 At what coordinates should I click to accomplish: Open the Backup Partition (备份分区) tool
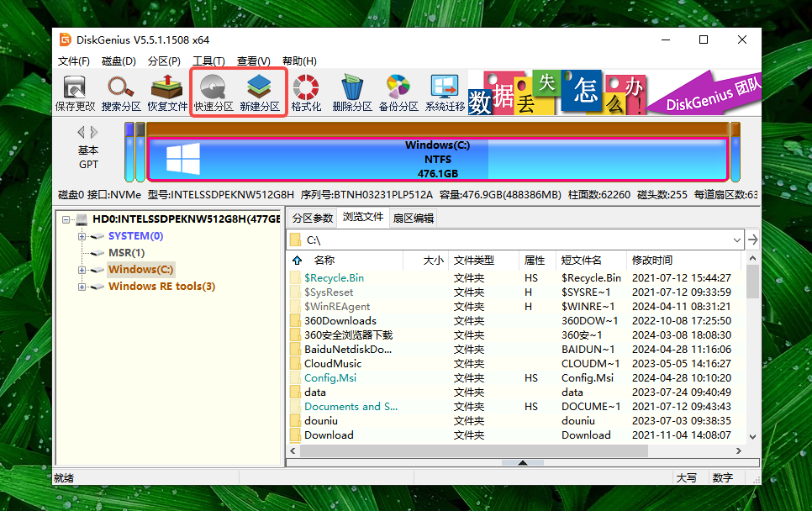point(398,93)
